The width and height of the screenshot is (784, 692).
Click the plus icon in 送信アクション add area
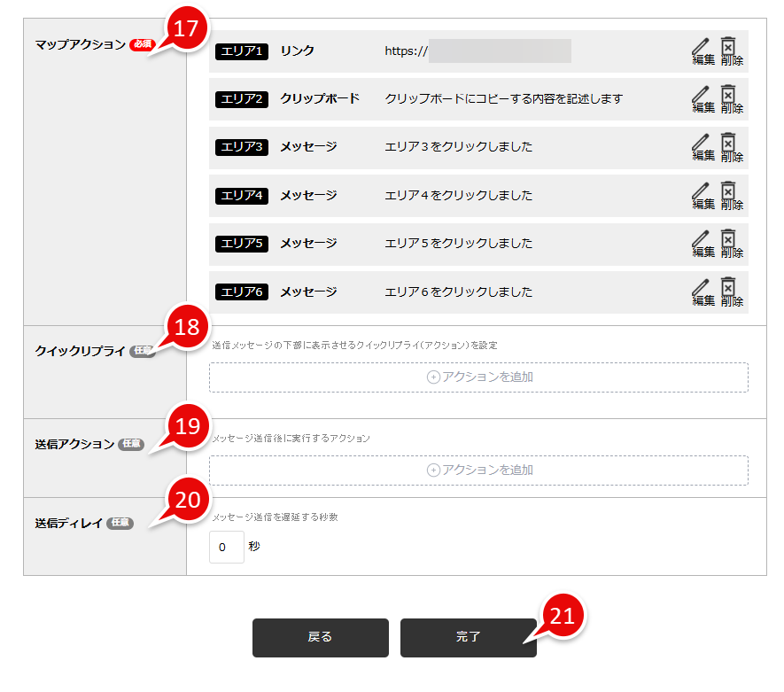[x=431, y=470]
